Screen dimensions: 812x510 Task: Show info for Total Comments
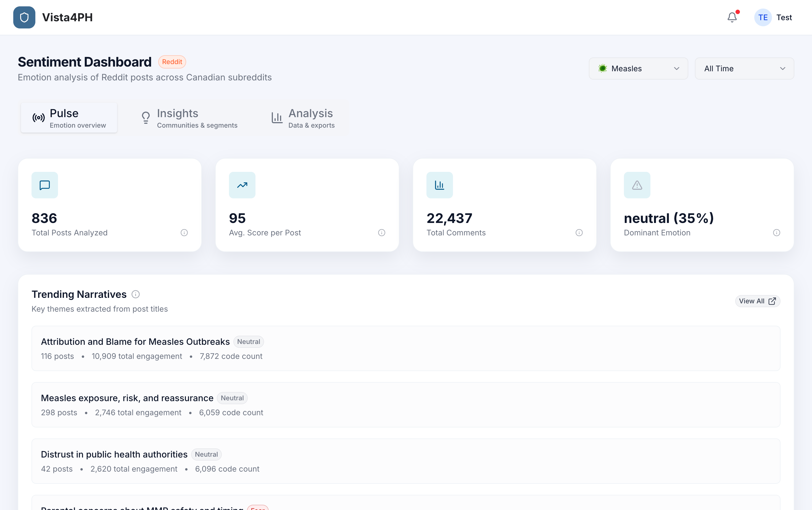tap(579, 233)
